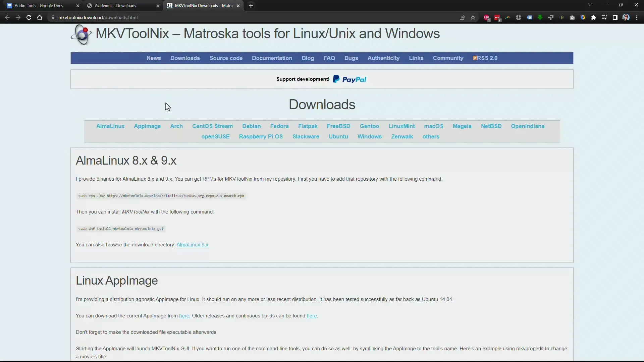644x362 pixels.
Task: Open the Links menu item
Action: [416, 58]
